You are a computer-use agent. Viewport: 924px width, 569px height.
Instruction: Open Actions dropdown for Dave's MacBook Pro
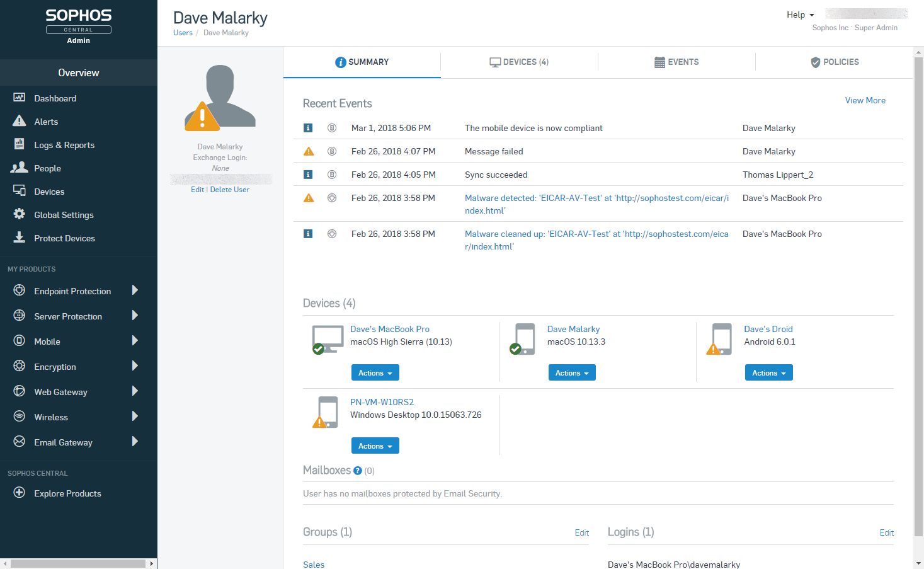point(375,373)
